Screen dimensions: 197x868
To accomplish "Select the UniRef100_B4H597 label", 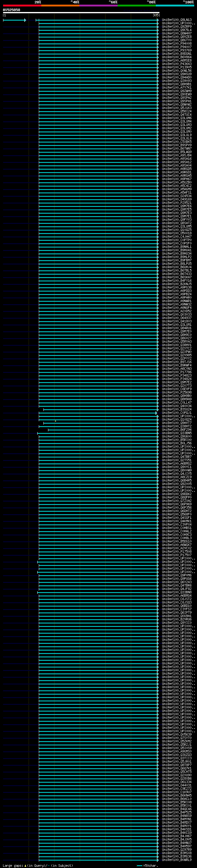I will (177, 846).
